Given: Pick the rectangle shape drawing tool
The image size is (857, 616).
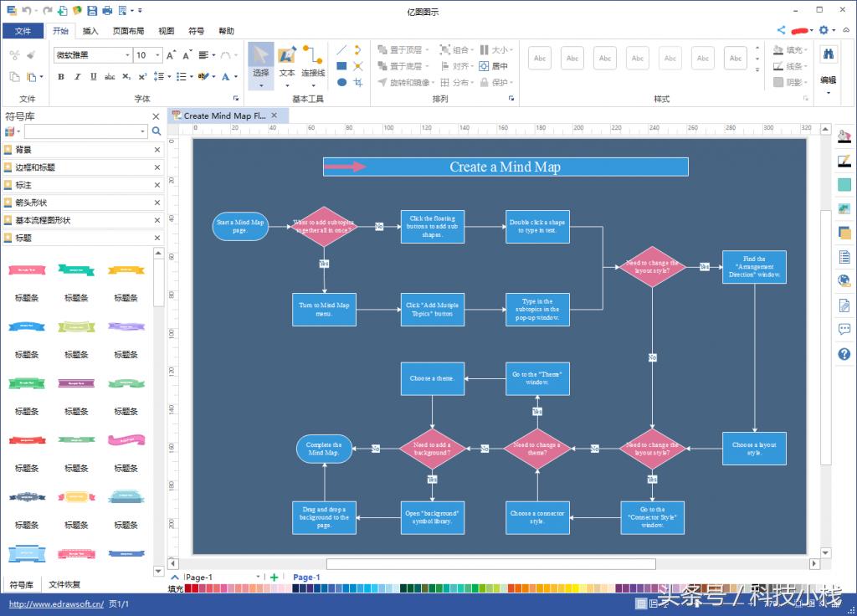Looking at the screenshot, I should pyautogui.click(x=341, y=66).
